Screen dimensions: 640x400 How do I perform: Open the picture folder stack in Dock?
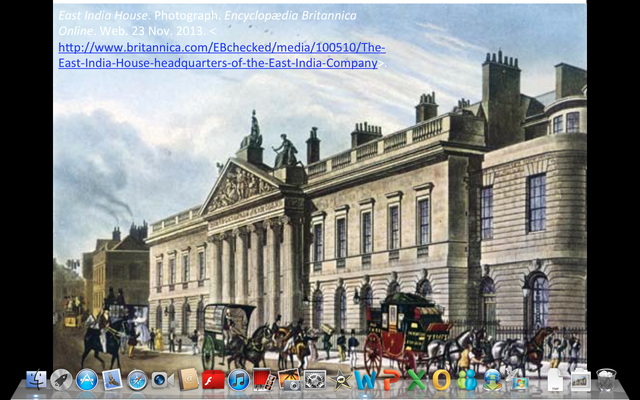[x=580, y=380]
